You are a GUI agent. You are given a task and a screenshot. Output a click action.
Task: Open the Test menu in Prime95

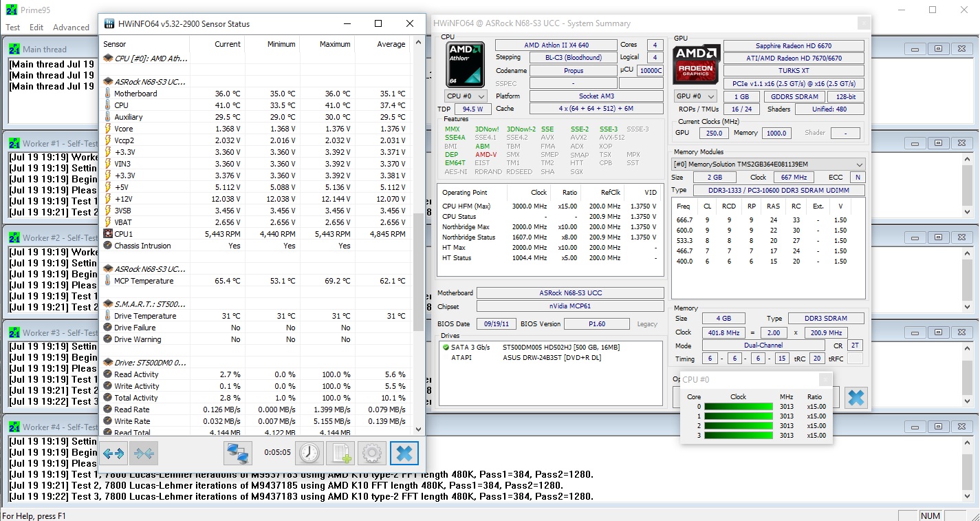pyautogui.click(x=13, y=28)
